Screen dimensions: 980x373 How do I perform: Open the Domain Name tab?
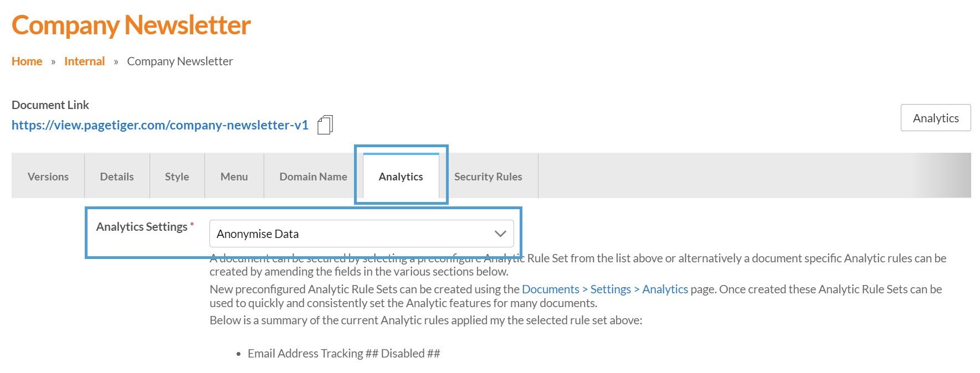click(313, 177)
